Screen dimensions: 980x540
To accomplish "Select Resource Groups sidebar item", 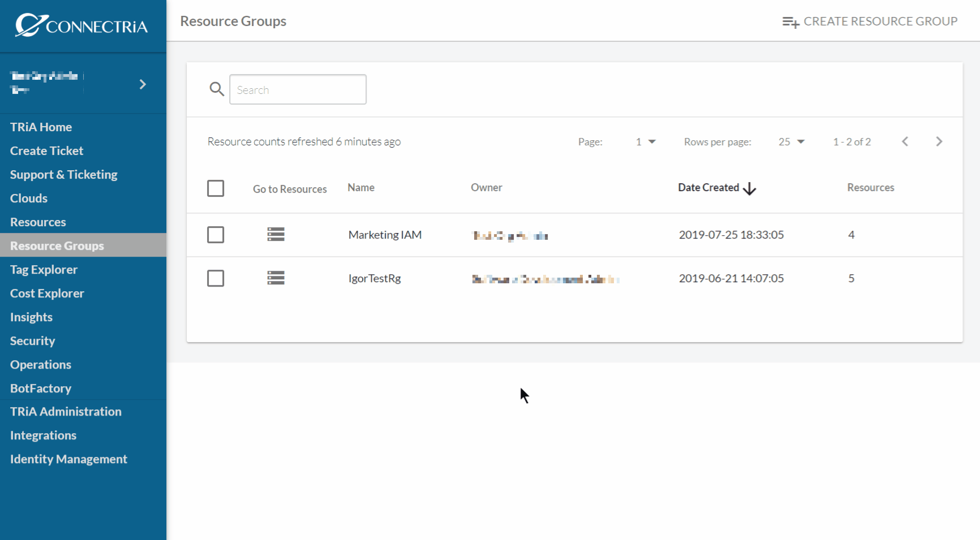I will (x=83, y=245).
